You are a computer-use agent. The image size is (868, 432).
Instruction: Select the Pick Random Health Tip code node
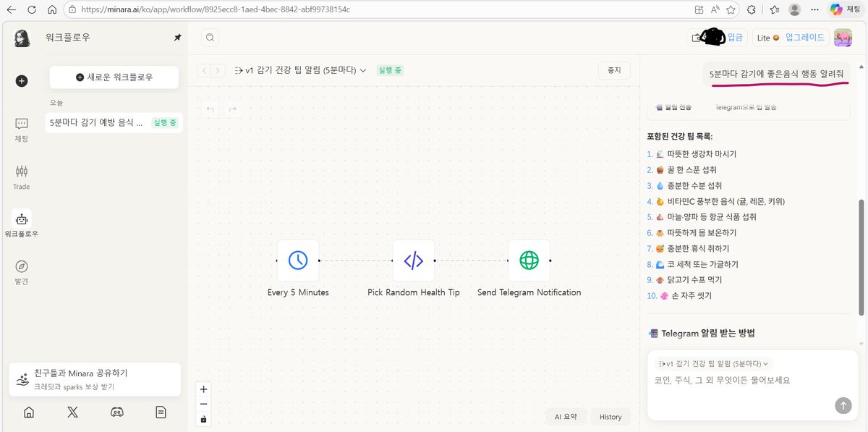point(414,261)
